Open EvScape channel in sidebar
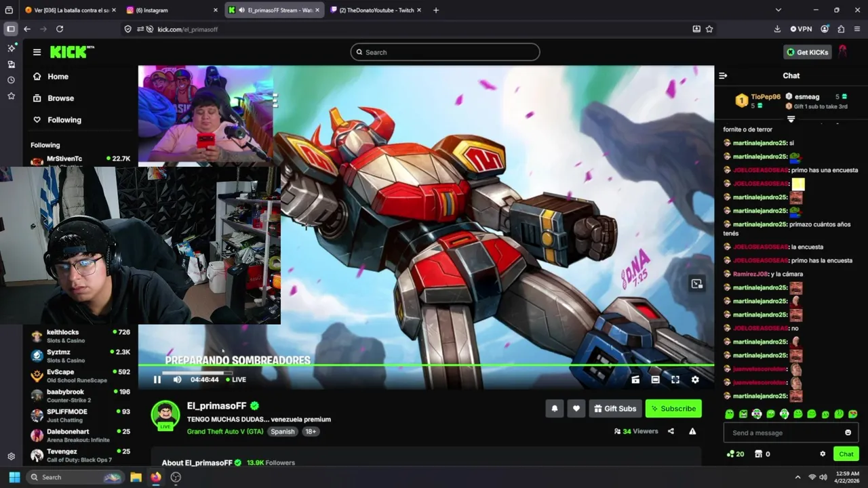The height and width of the screenshot is (488, 868). click(80, 375)
